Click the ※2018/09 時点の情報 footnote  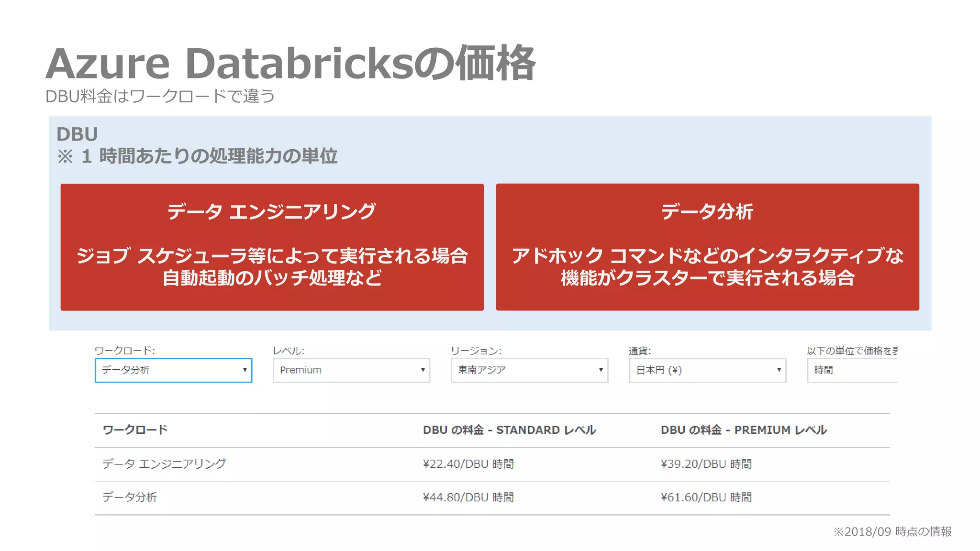pos(892,531)
